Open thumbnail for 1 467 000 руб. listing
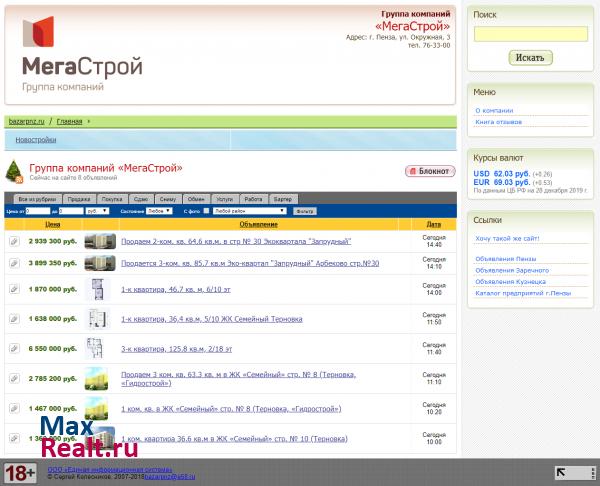Image resolution: width=600 pixels, height=486 pixels. pos(96,408)
